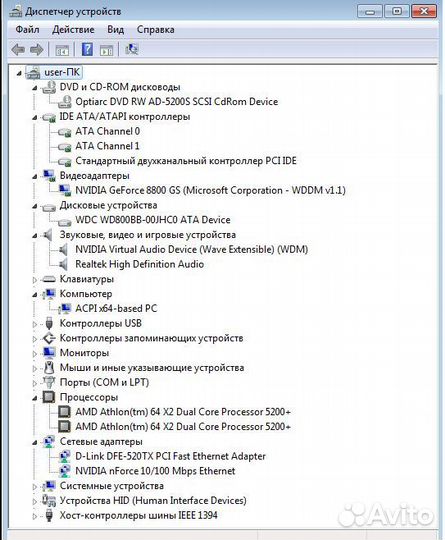This screenshot has width=445, height=540.
Task: Open the Help question mark toolbar icon
Action: [x=87, y=49]
